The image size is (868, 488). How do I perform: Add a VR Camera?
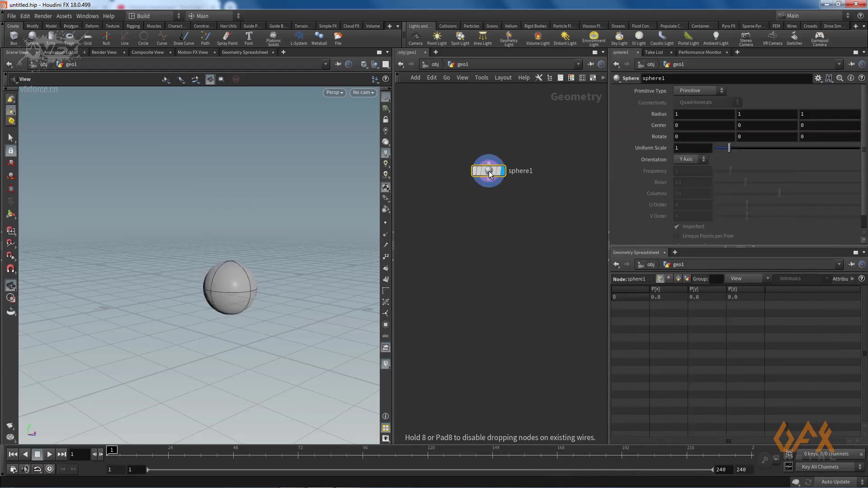coord(772,38)
